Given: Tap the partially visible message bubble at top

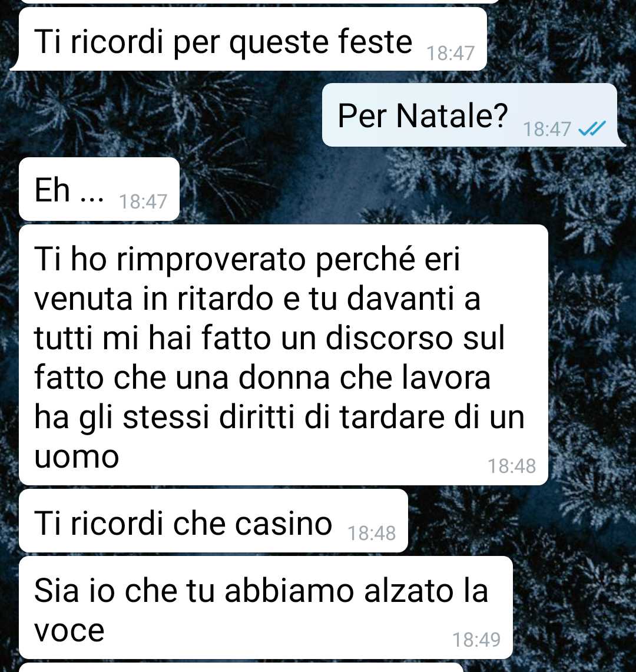Looking at the screenshot, I should click(x=259, y=2).
